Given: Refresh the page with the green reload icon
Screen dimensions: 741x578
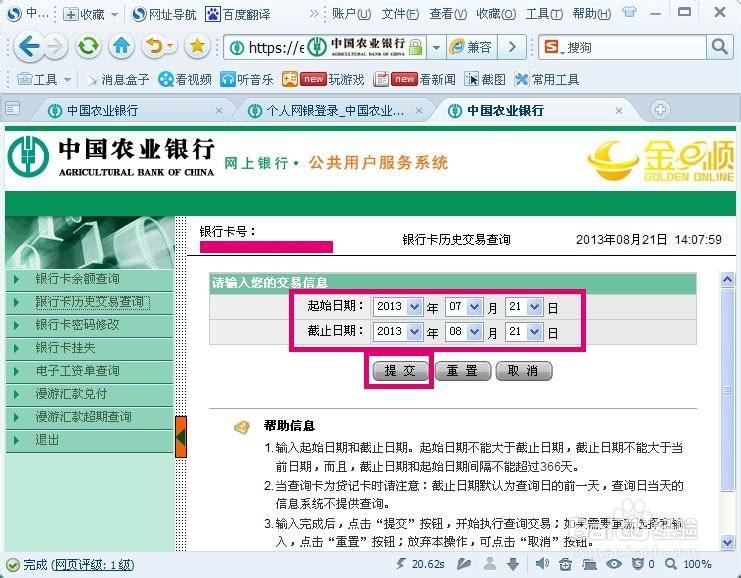Looking at the screenshot, I should click(88, 46).
